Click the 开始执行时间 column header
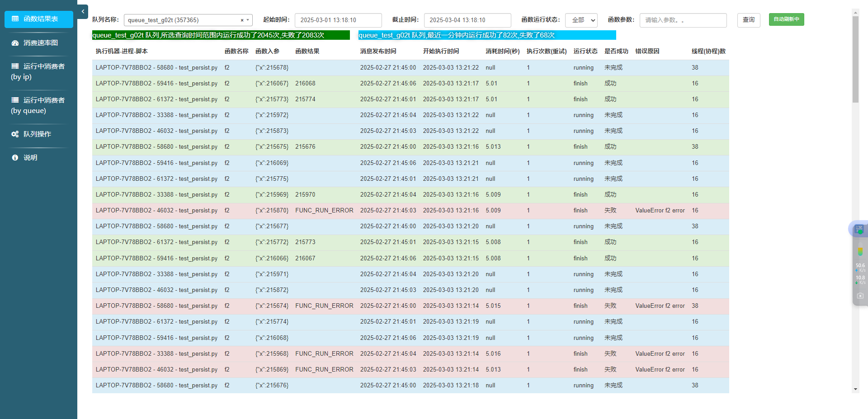The width and height of the screenshot is (868, 419). 441,52
